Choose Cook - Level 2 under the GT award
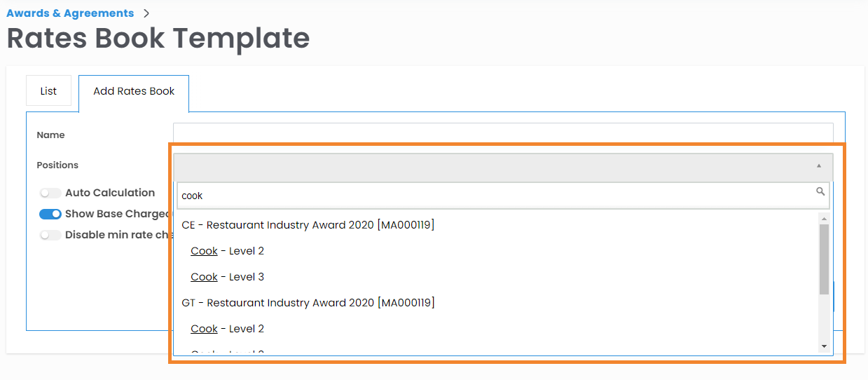Image resolution: width=868 pixels, height=380 pixels. (x=227, y=329)
